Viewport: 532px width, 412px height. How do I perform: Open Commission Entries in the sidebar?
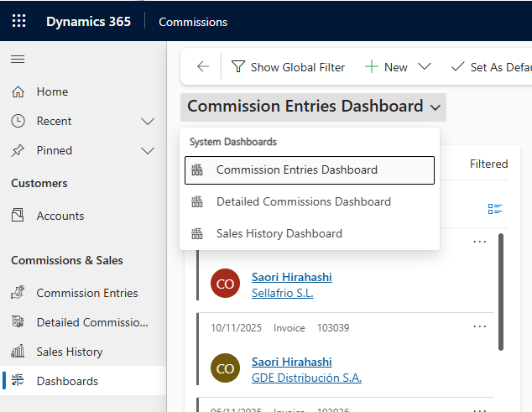(x=83, y=293)
